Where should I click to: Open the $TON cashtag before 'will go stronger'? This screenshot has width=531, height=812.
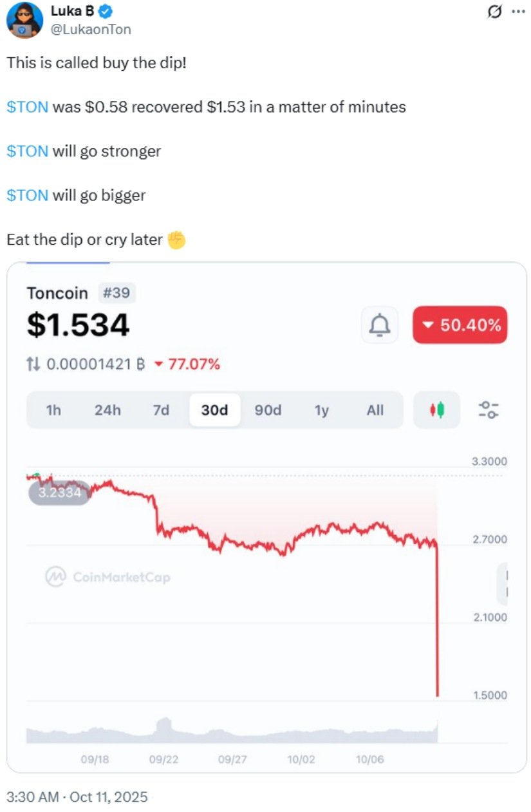(x=27, y=151)
